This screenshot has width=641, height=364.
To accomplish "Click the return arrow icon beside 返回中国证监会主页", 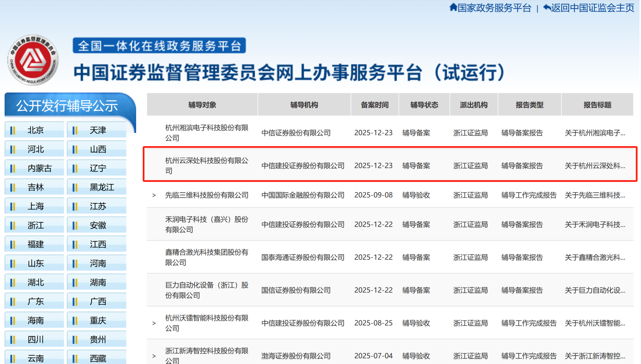I will pos(547,7).
